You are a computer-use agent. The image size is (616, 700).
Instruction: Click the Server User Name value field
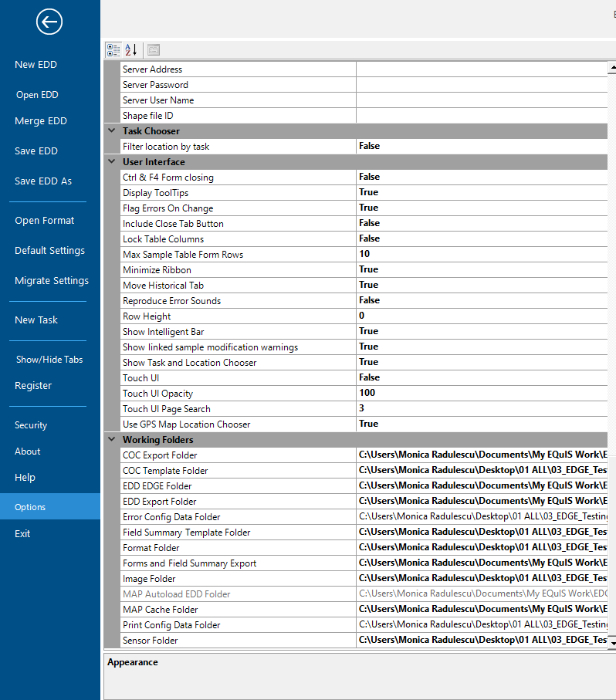pyautogui.click(x=482, y=100)
